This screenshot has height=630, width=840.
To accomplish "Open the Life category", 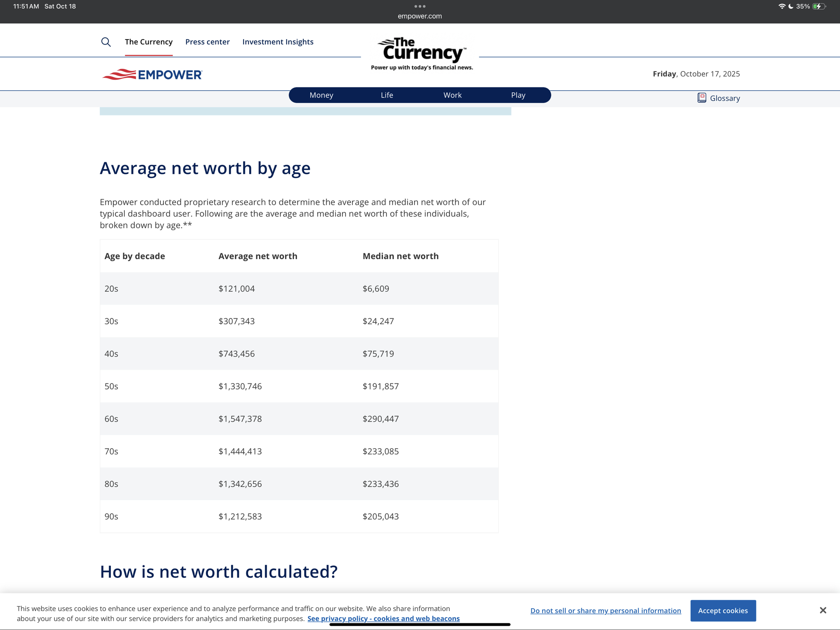I will [387, 95].
